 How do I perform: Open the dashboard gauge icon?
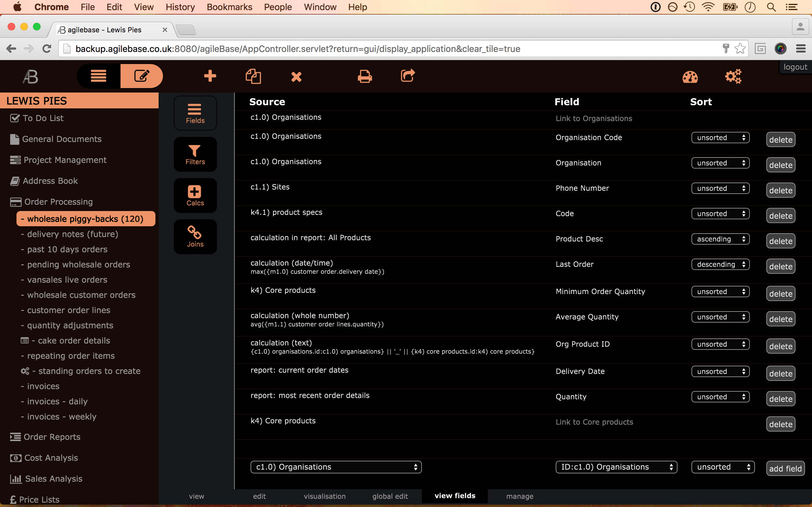coord(690,77)
